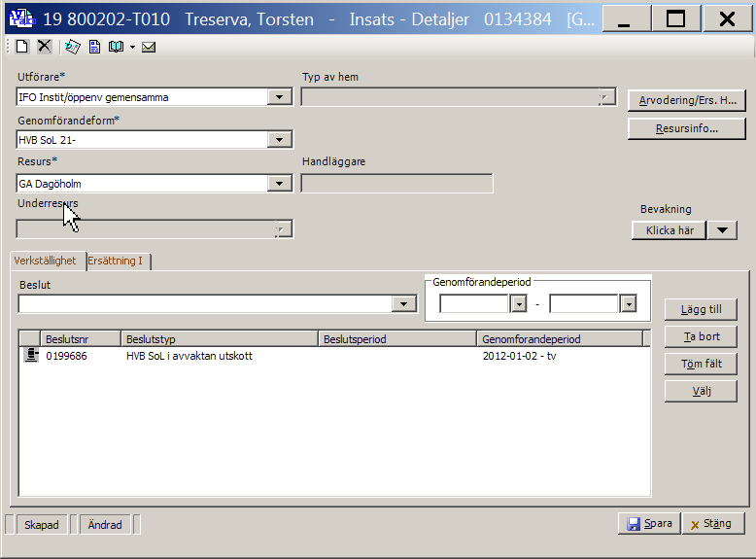Click the delete X toolbar icon
The width and height of the screenshot is (756, 559).
pos(45,47)
